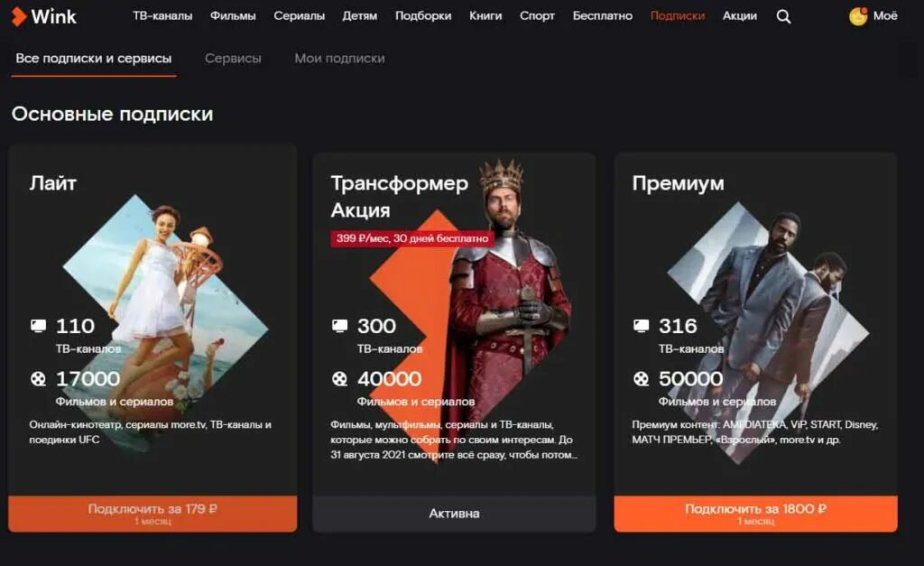
Task: Click film reel icon beside 40000
Action: point(340,378)
